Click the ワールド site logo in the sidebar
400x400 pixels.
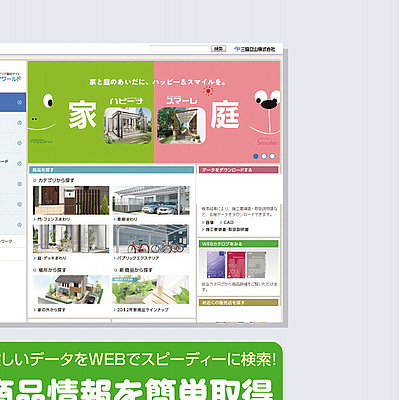click(x=10, y=78)
